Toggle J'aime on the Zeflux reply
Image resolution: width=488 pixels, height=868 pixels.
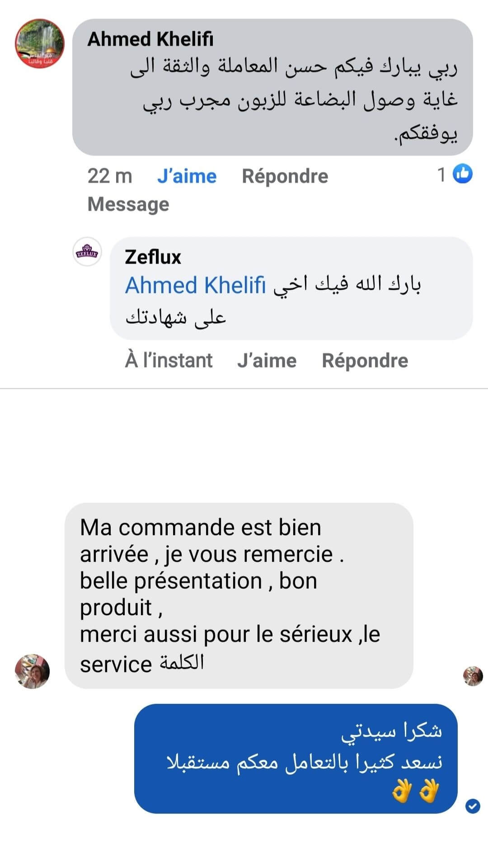point(267,361)
